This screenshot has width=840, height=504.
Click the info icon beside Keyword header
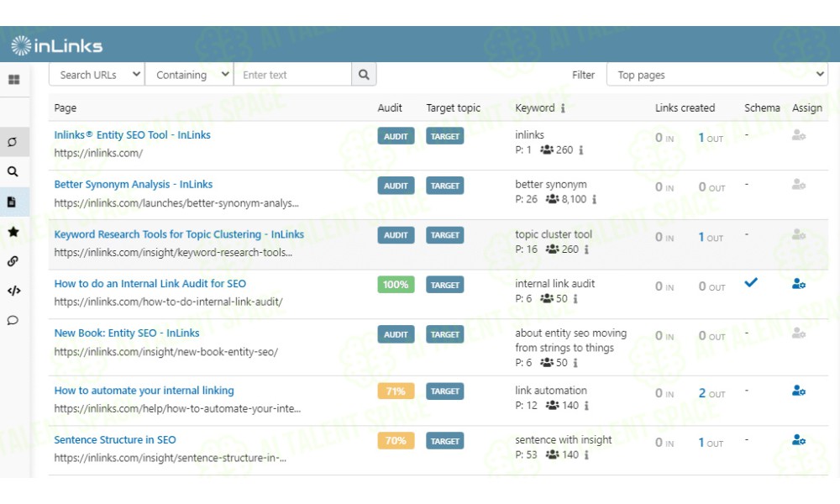click(563, 108)
